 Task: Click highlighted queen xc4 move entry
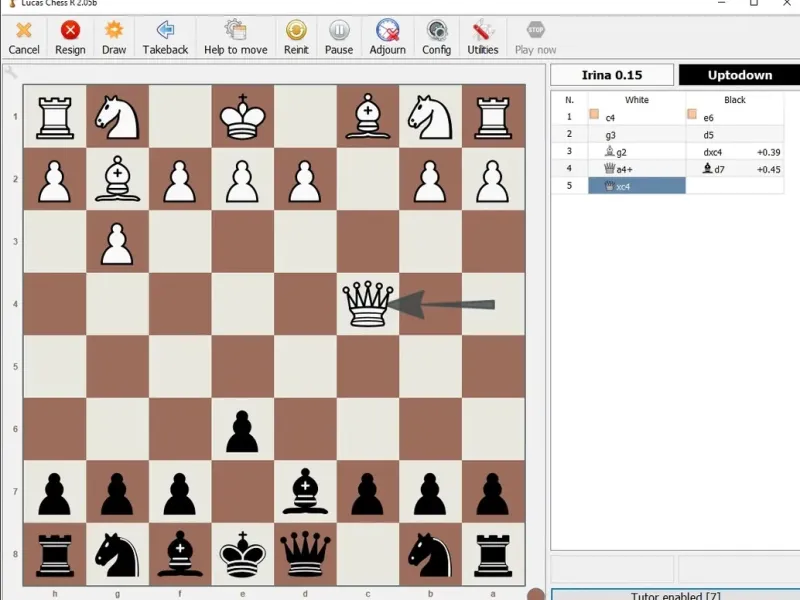637,186
